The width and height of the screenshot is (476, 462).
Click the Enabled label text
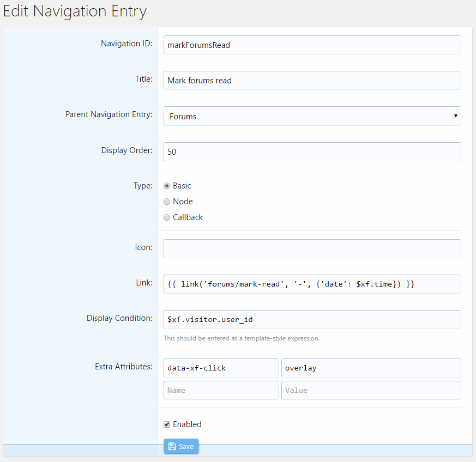coord(187,424)
